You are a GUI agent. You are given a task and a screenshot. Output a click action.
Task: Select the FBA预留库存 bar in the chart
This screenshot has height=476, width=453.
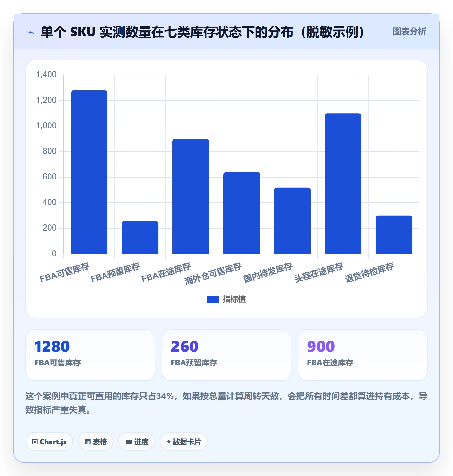[140, 237]
